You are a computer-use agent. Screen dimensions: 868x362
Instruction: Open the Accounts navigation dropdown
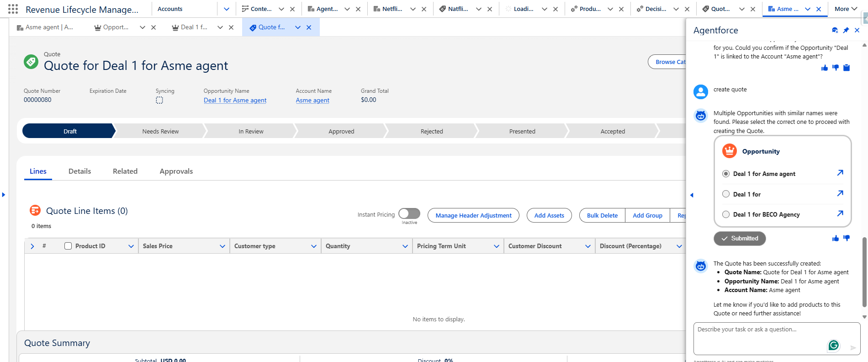coord(227,9)
